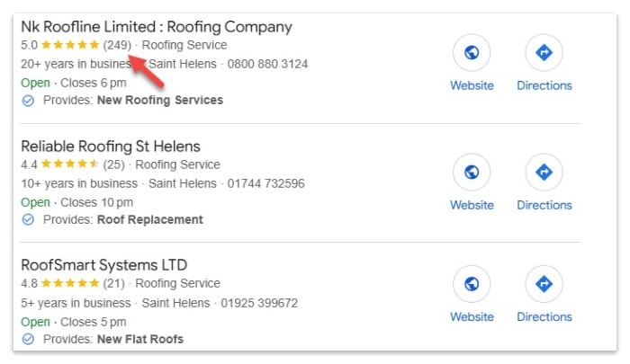Open Reliable Roofing St Helens website globe icon
The height and width of the screenshot is (364, 630).
coord(472,173)
